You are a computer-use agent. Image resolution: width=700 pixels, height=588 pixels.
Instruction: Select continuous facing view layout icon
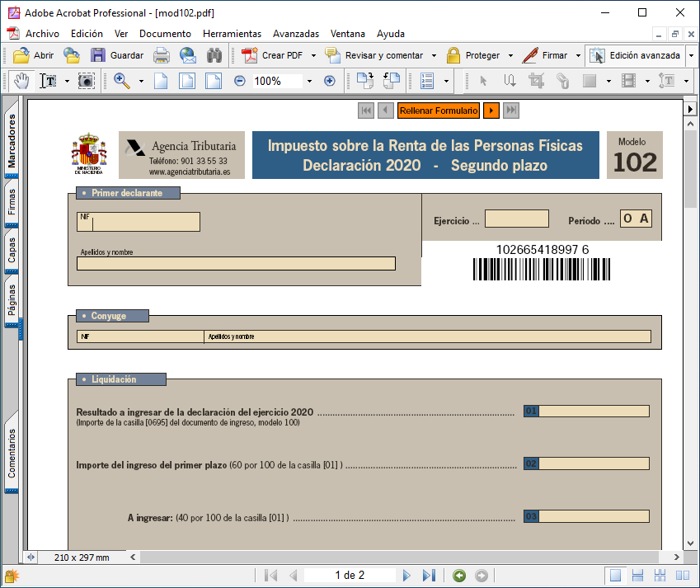coord(660,576)
